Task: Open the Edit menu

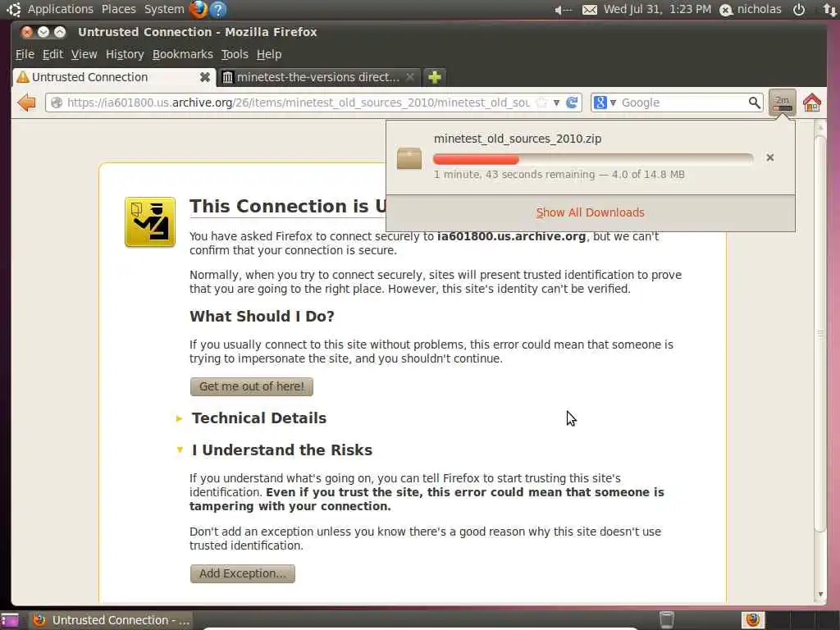Action: 52,54
